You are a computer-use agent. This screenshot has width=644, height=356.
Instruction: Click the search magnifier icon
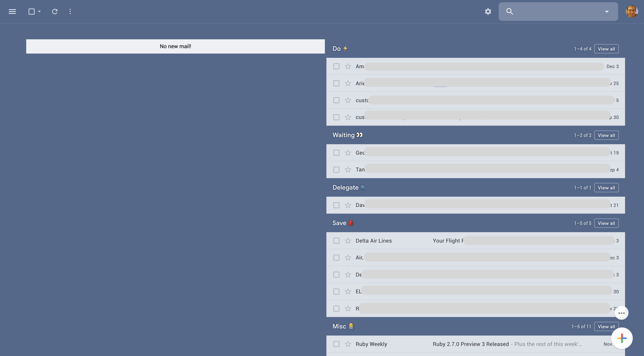(x=509, y=12)
